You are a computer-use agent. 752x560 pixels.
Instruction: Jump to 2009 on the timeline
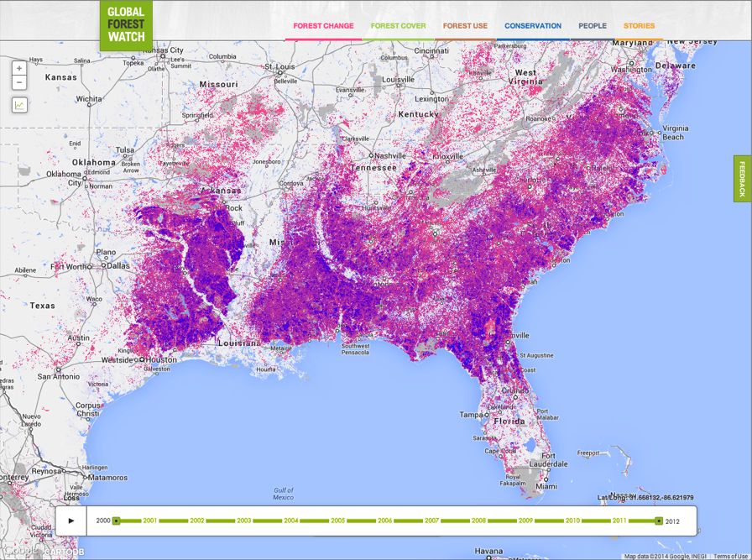525,521
